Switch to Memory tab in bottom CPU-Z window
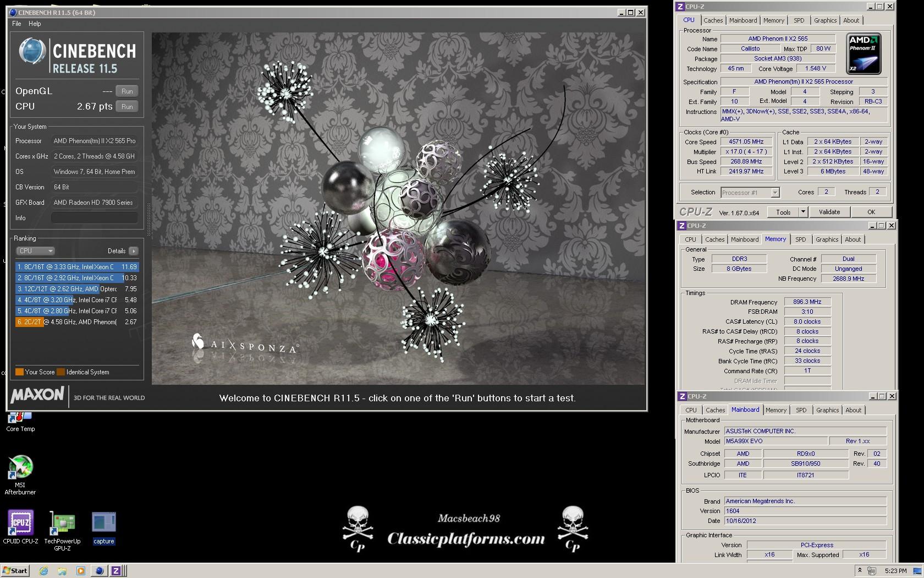Image resolution: width=924 pixels, height=578 pixels. (x=776, y=410)
